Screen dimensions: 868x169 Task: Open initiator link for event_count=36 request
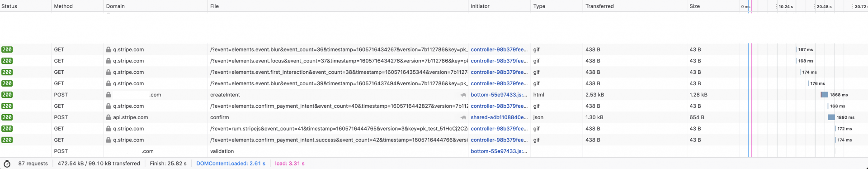click(499, 49)
